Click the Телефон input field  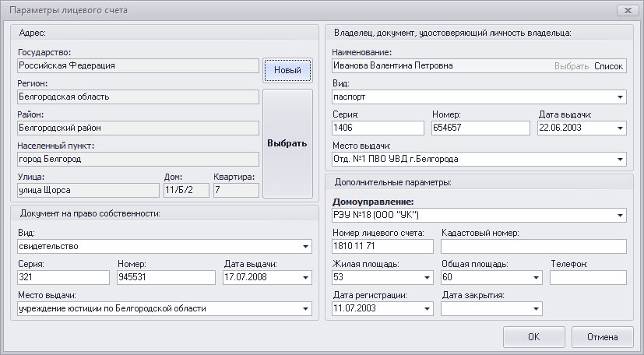(x=588, y=278)
